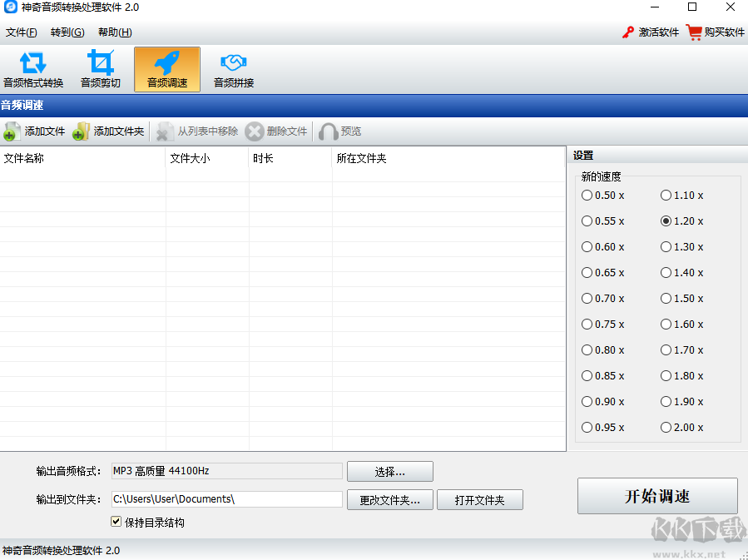Open the 文件(F) menu
The image size is (748, 560).
(22, 32)
